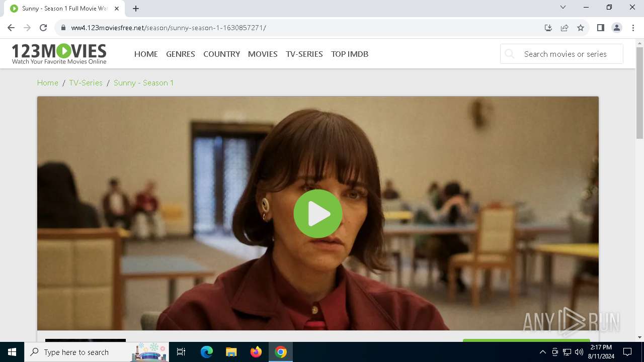Viewport: 644px width, 362px height.
Task: Open the Chrome profile menu
Action: [617, 28]
